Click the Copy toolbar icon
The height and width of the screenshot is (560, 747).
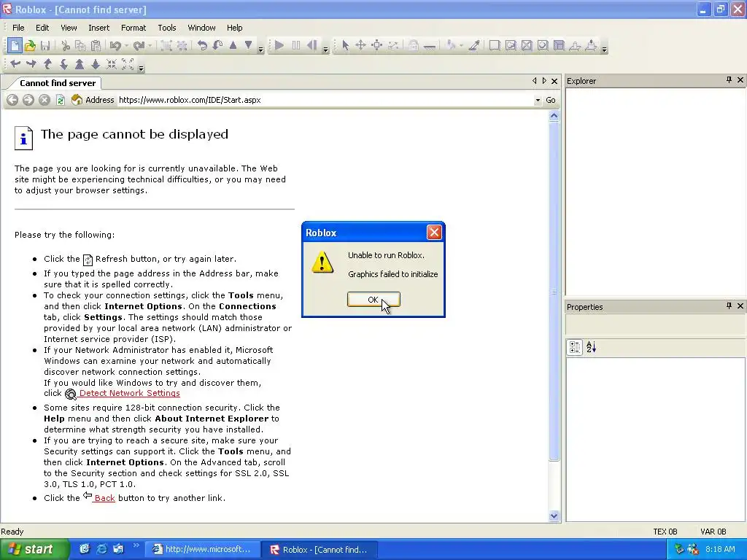point(80,46)
